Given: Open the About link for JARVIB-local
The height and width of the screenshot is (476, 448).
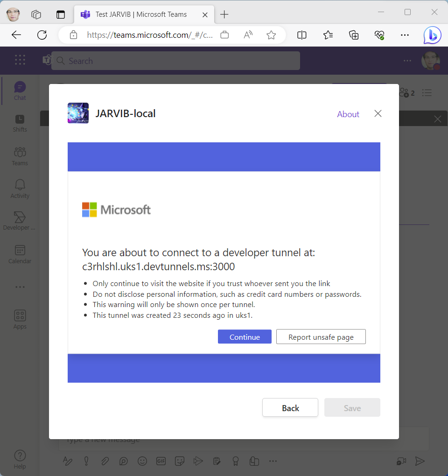Looking at the screenshot, I should 348,114.
